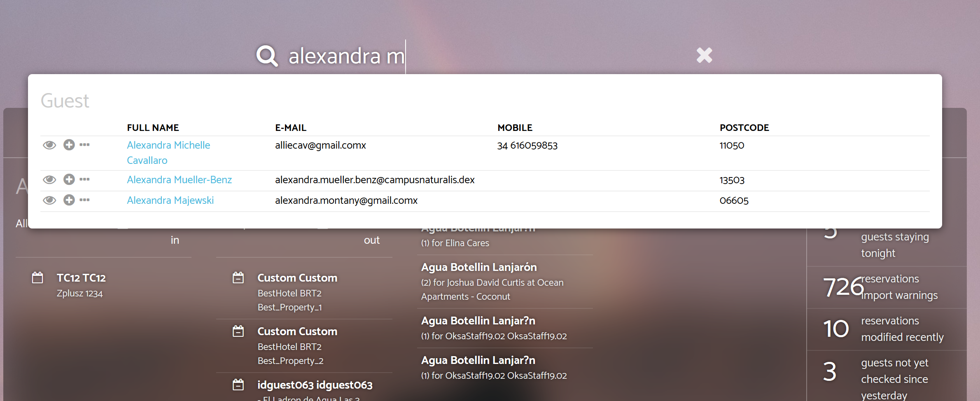This screenshot has height=401, width=980.
Task: Select postcode 11050
Action: (x=732, y=146)
